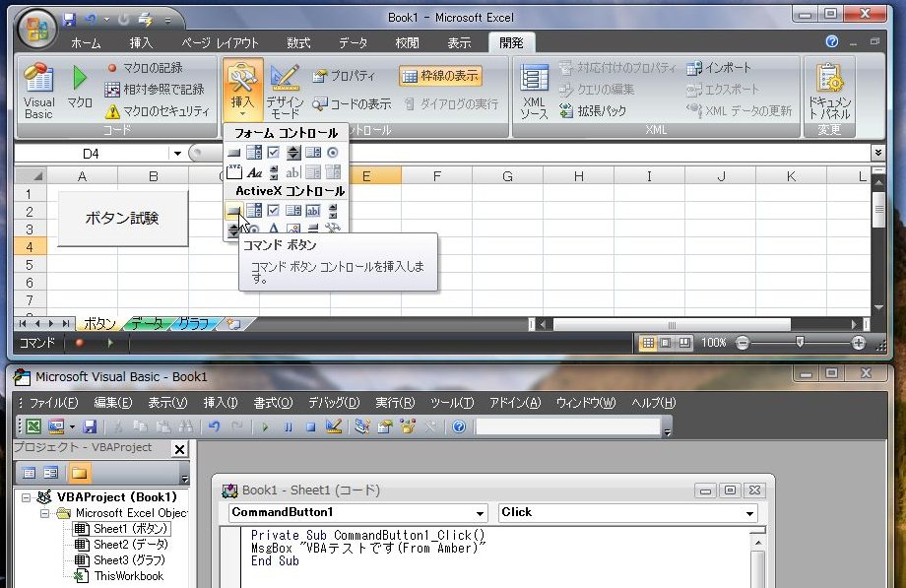This screenshot has height=588, width=906.
Task: Select Form Control spin button icon
Action: tap(293, 153)
